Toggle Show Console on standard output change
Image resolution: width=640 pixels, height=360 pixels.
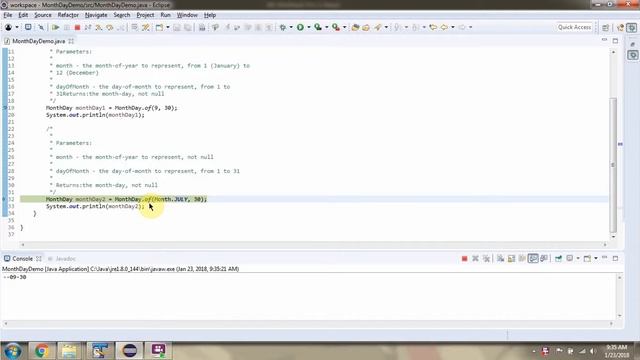tap(533, 259)
